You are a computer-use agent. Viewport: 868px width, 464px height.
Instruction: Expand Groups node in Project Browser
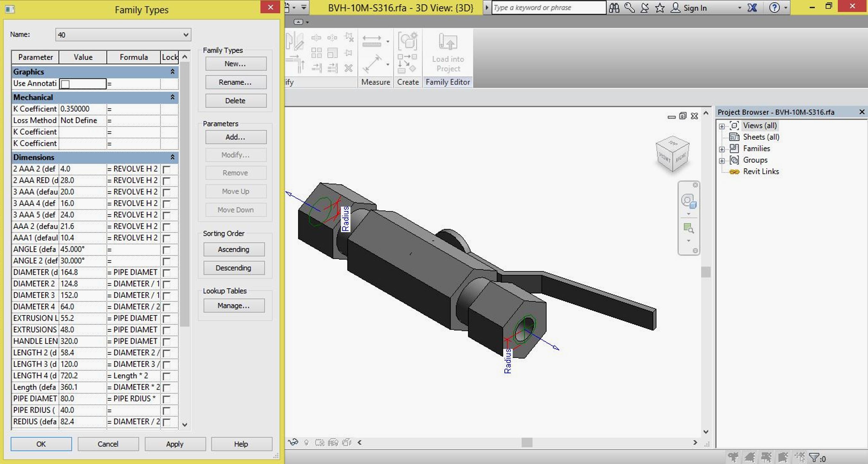coord(721,161)
